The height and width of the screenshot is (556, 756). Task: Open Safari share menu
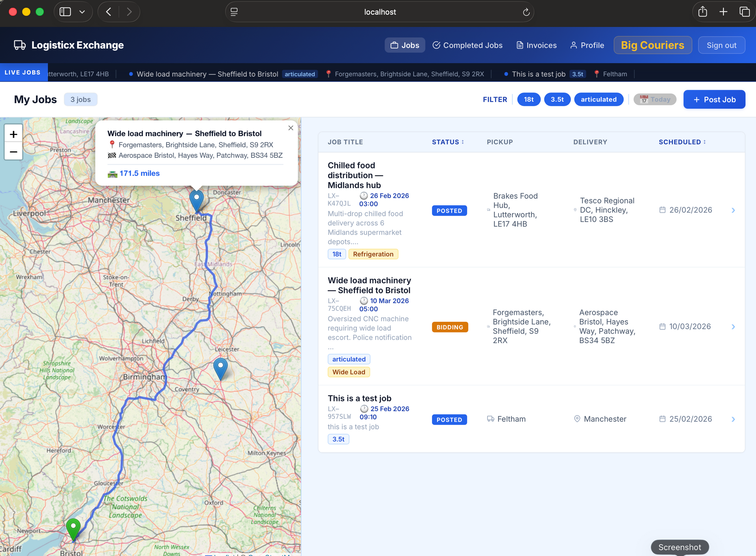pyautogui.click(x=702, y=12)
